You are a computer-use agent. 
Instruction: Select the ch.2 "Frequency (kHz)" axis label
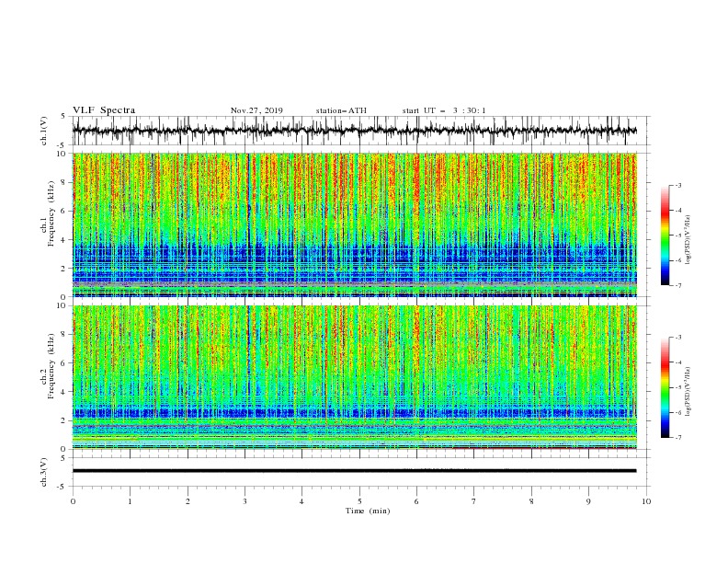pos(51,365)
